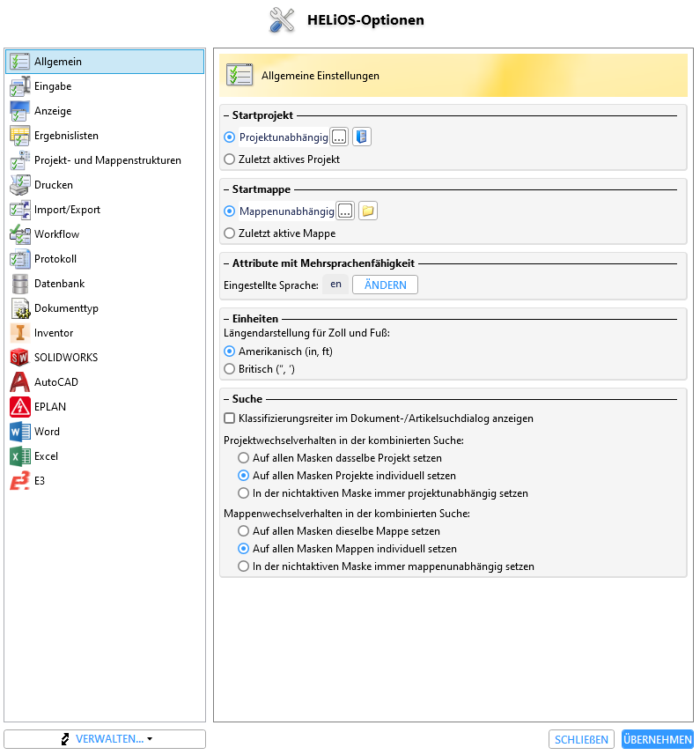Click the Word logo icon
Image resolution: width=700 pixels, height=755 pixels.
(19, 432)
